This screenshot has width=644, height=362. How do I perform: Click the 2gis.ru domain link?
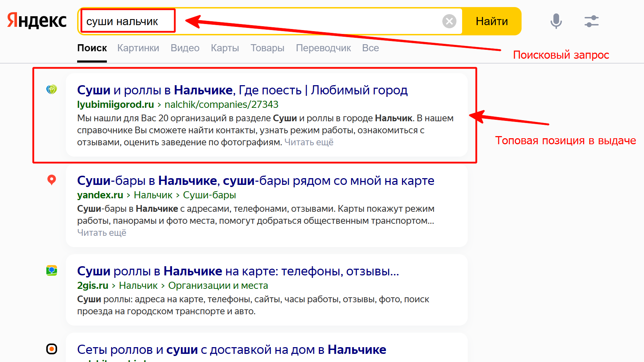(93, 286)
